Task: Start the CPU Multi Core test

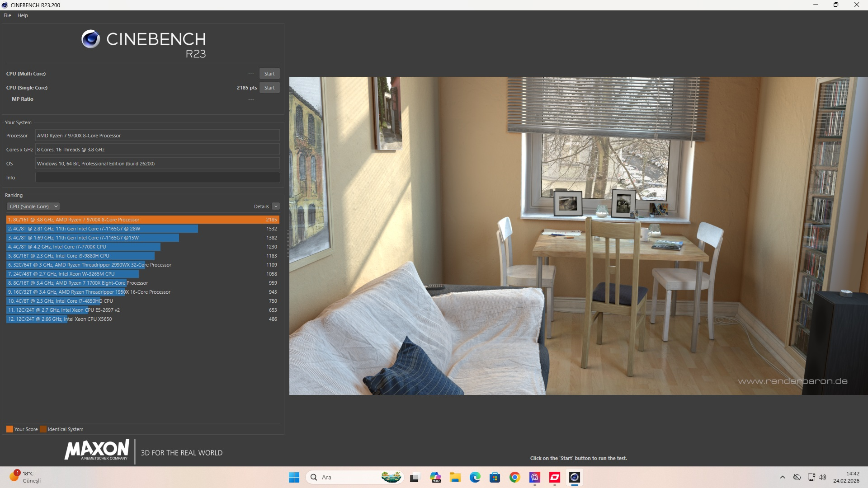Action: tap(269, 74)
